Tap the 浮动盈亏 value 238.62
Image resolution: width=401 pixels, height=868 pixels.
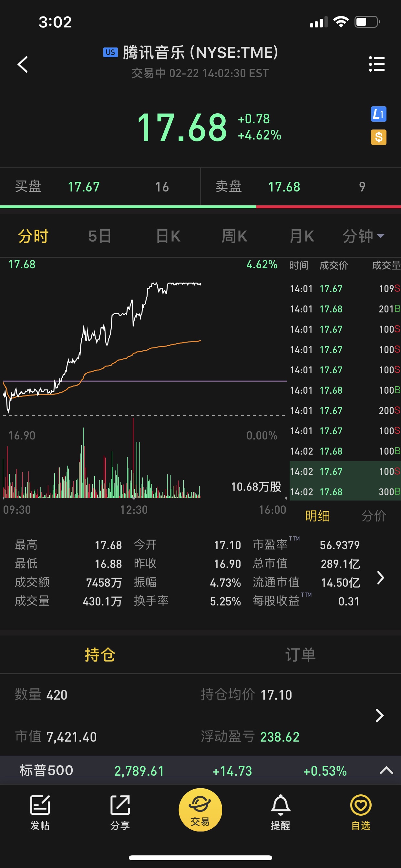pyautogui.click(x=280, y=737)
